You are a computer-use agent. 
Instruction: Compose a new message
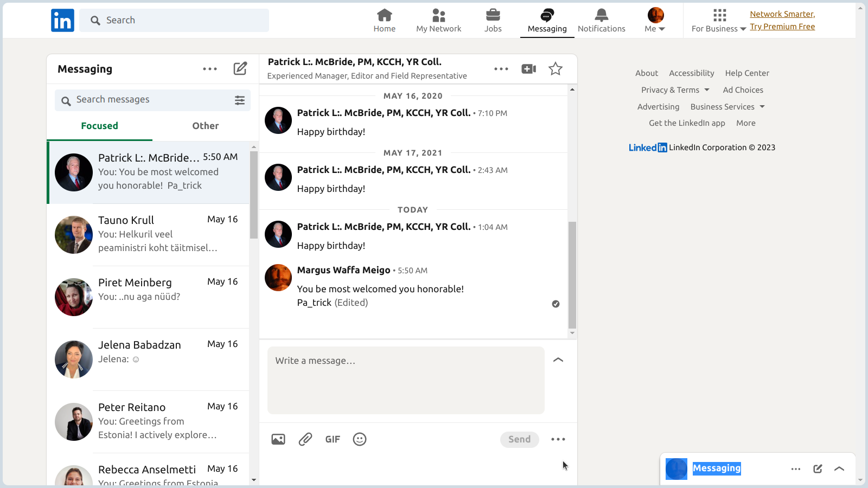[x=240, y=69]
